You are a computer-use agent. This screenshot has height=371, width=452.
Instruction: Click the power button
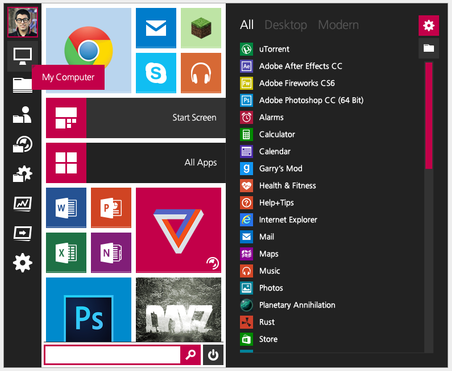(213, 355)
